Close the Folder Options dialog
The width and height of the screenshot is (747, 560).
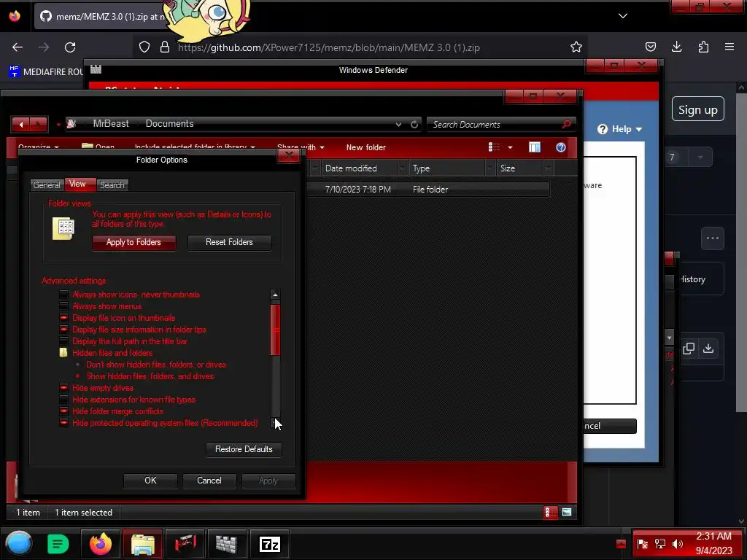289,155
